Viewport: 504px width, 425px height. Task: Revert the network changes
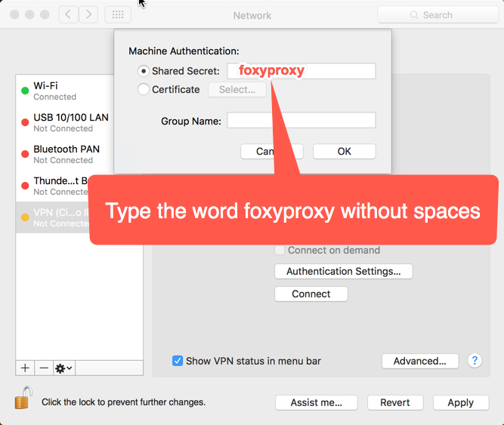395,402
